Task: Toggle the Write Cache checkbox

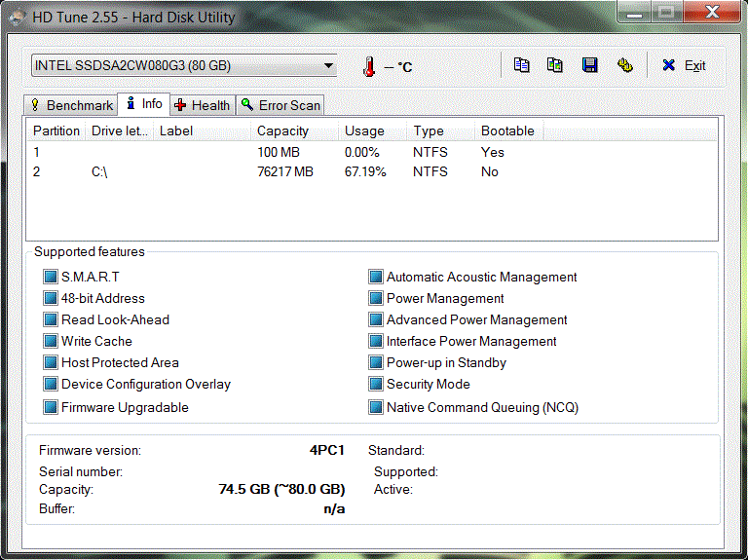Action: pos(50,341)
